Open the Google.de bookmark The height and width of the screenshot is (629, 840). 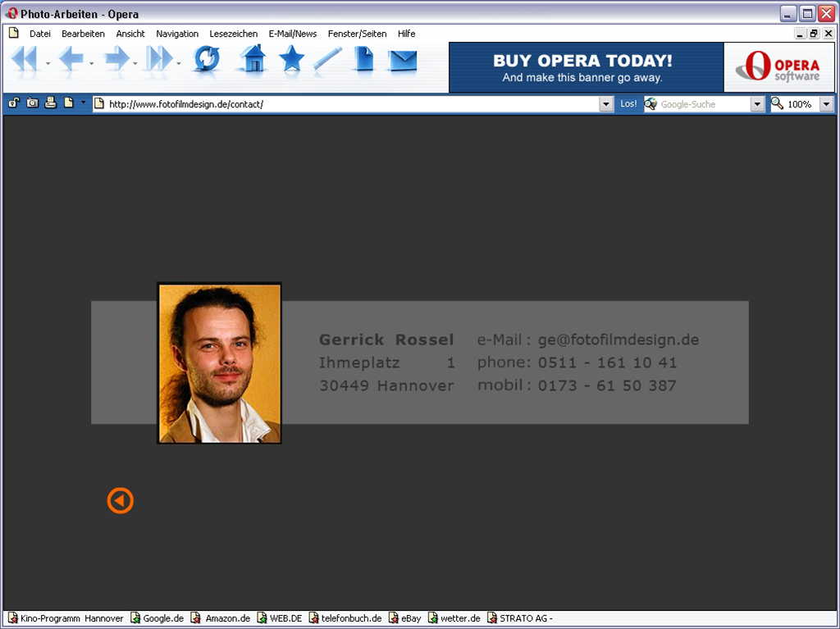(157, 618)
